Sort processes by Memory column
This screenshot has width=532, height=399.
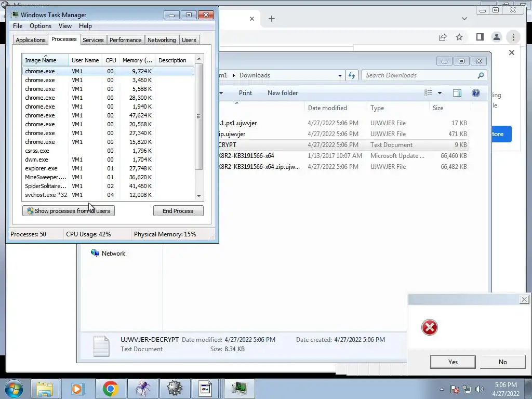[137, 60]
